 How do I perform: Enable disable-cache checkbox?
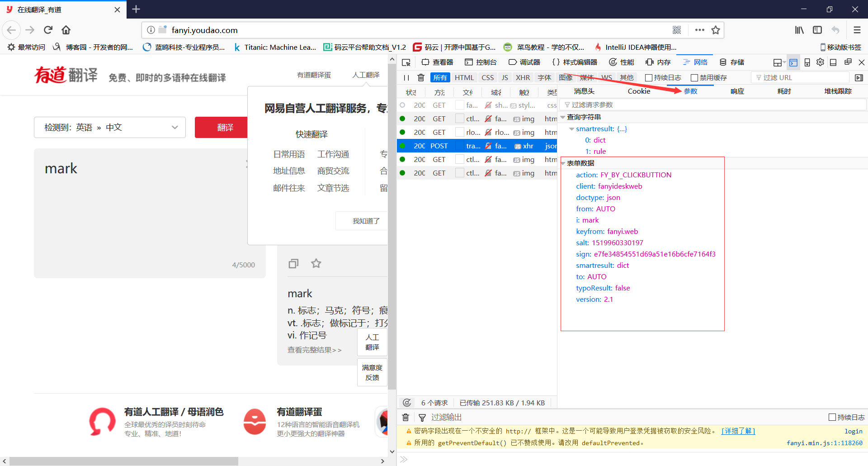click(694, 78)
